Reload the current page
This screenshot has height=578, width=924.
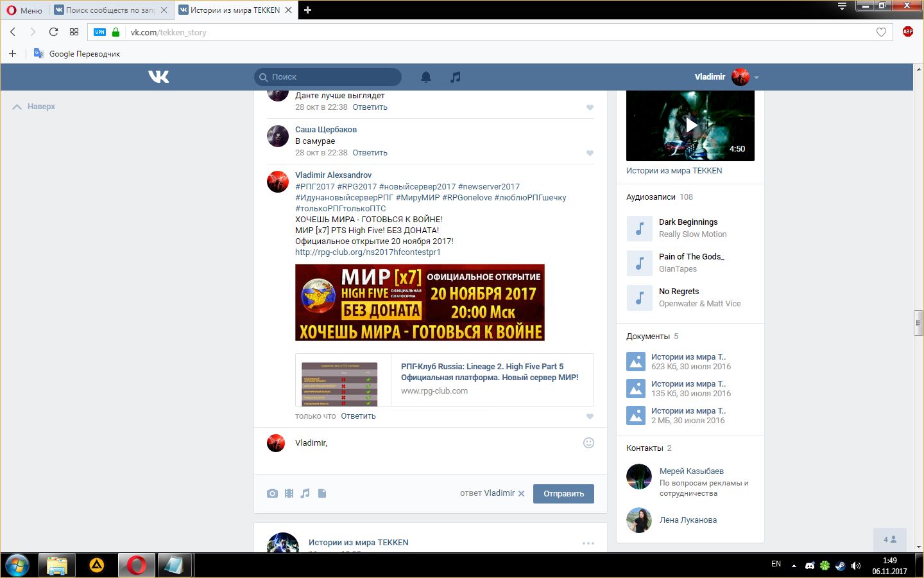click(x=53, y=32)
